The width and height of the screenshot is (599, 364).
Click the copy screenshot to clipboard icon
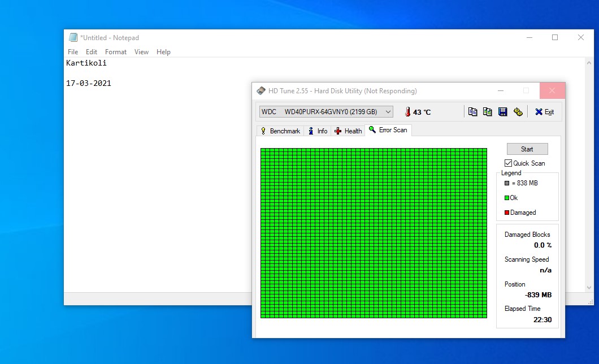[488, 112]
